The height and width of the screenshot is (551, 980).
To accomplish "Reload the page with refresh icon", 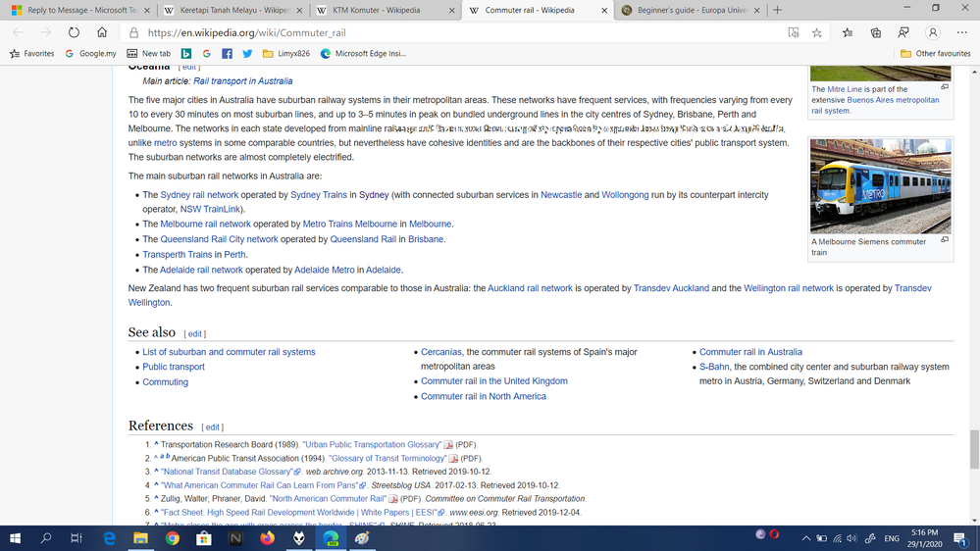I will click(74, 32).
